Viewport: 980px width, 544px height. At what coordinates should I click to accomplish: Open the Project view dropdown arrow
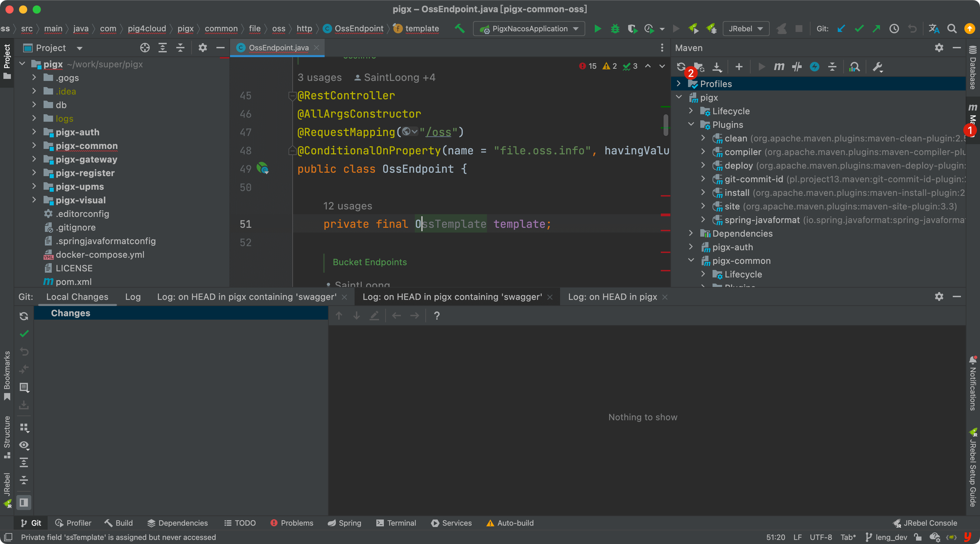coord(80,48)
